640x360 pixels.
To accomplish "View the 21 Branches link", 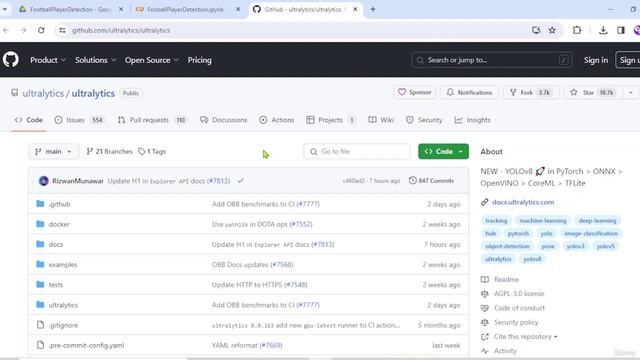I will [109, 151].
